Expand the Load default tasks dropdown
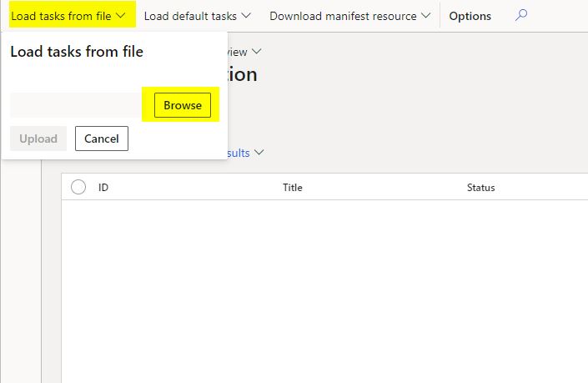The height and width of the screenshot is (383, 588). (x=195, y=16)
